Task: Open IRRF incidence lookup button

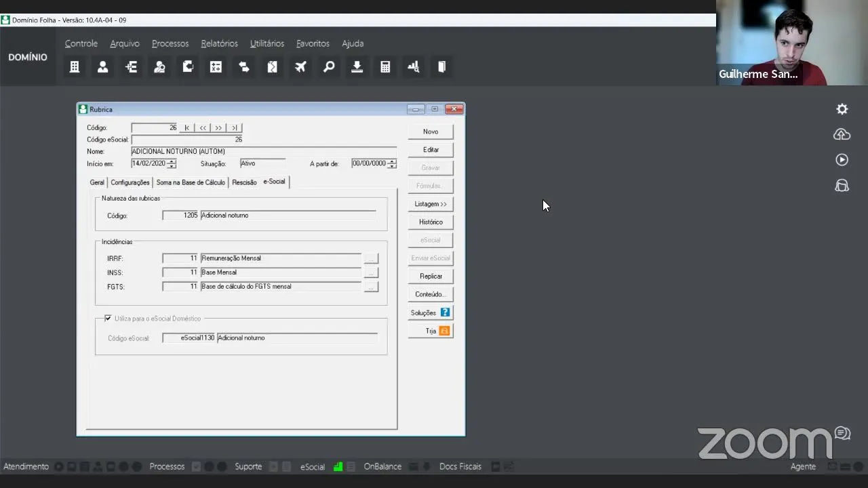Action: 371,258
